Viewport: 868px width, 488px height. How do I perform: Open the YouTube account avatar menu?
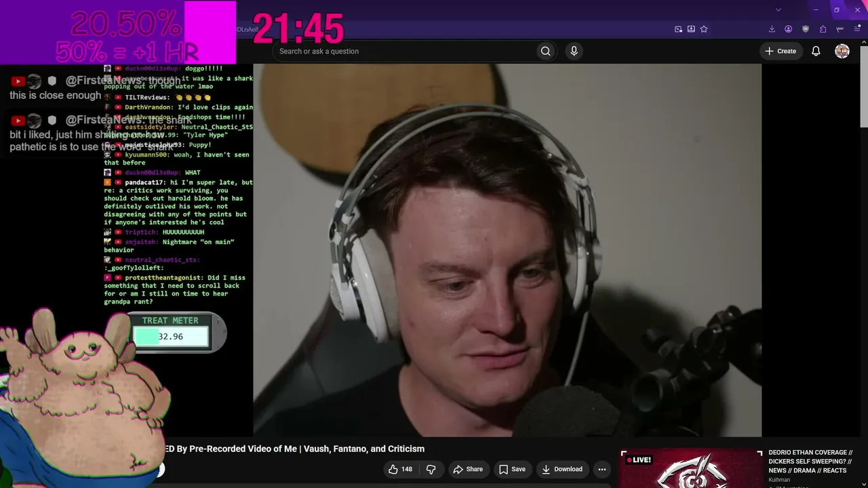(842, 51)
